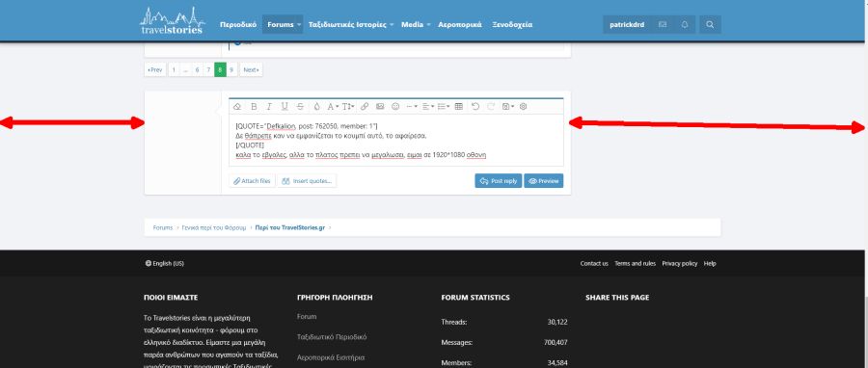868x368 pixels.
Task: Open the Ταξιδιωτικό Περιοδικό footer link
Action: pos(332,336)
